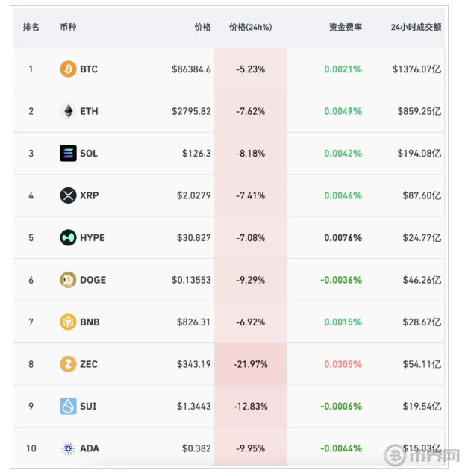Viewport: 468px width, 476px height.
Task: Click the Cardano ADA coin icon
Action: (68, 448)
